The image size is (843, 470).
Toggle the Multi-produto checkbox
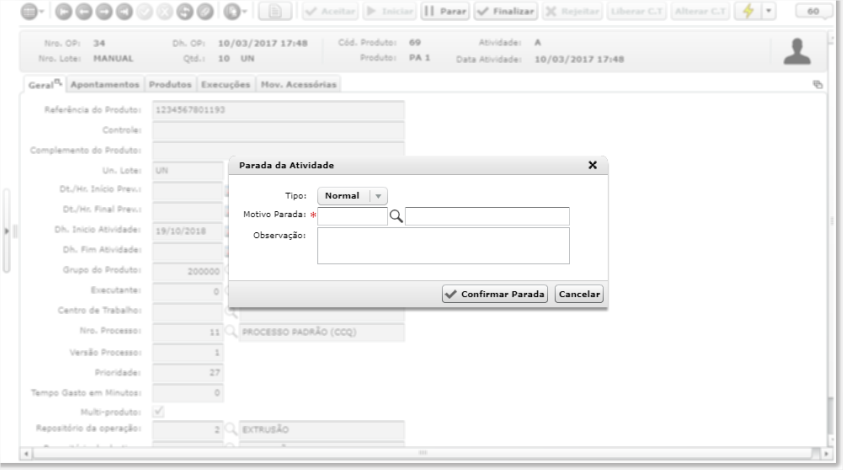[x=158, y=412]
